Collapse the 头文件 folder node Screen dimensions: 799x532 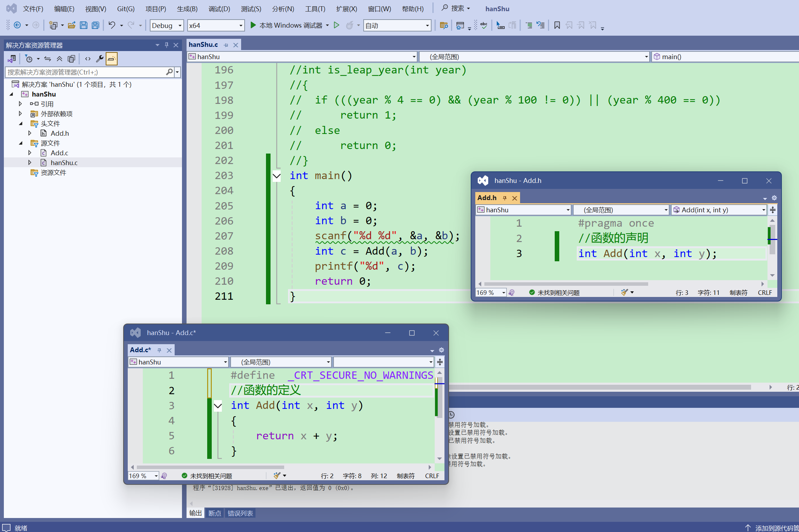[21, 123]
